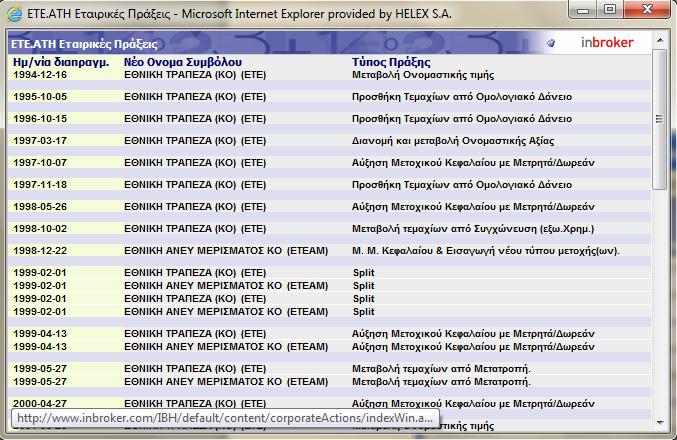Image resolution: width=677 pixels, height=440 pixels.
Task: Click the Internet Explorer icon in title bar
Action: (14, 14)
